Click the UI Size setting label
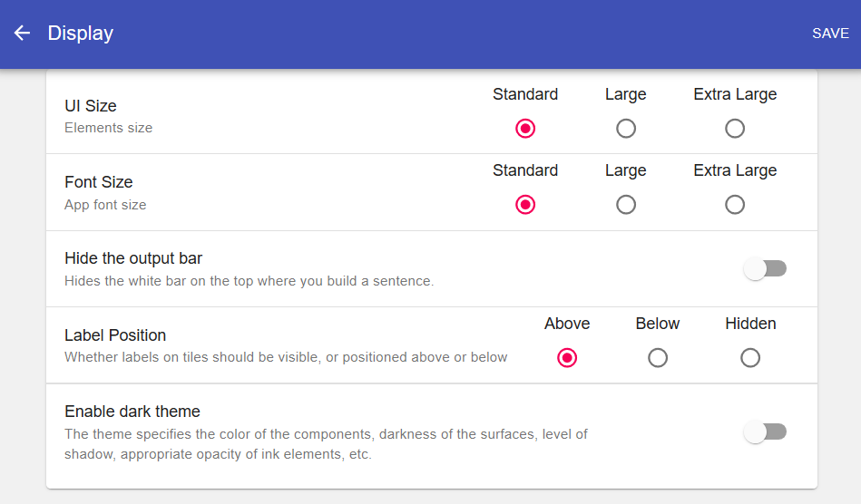The height and width of the screenshot is (504, 861). [91, 106]
